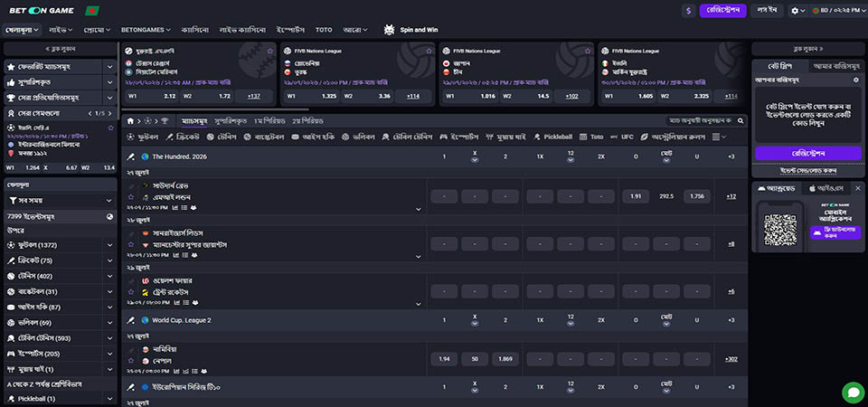868x407 pixels.
Task: Select basketball in the sports filter bar
Action: pos(264,137)
